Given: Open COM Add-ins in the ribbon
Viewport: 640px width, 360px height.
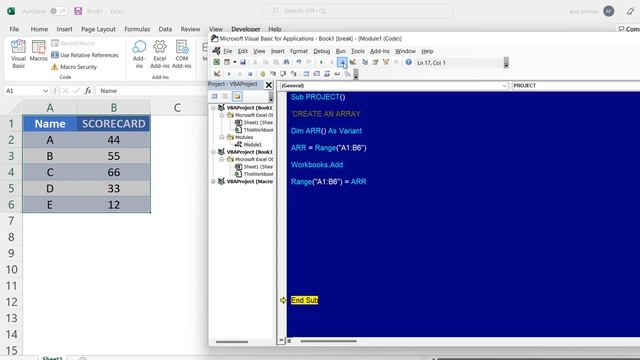Looking at the screenshot, I should pyautogui.click(x=182, y=54).
